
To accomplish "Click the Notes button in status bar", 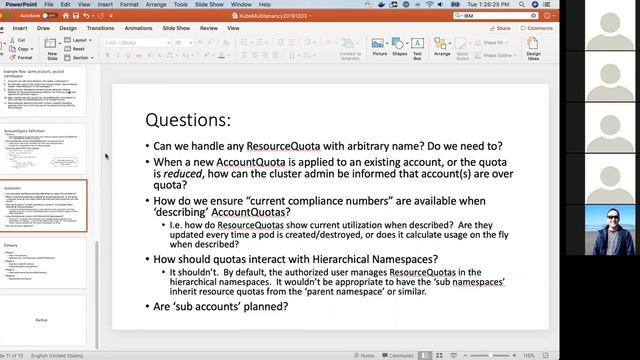I will [364, 356].
